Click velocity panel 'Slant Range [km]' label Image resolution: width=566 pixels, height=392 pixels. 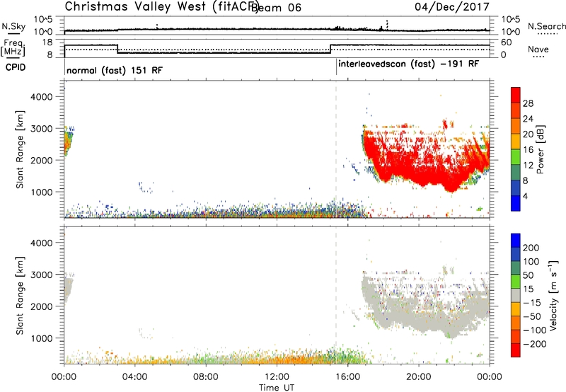coord(20,296)
